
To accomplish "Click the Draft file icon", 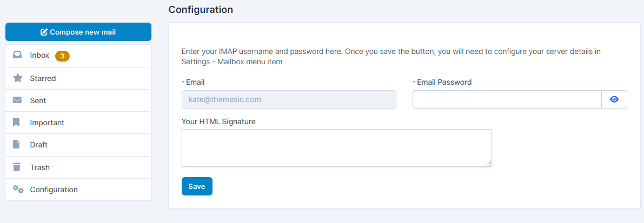I will point(17,145).
